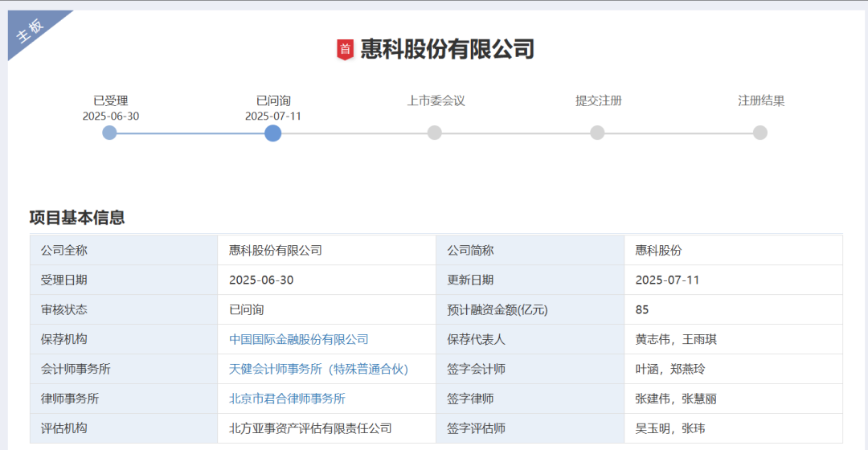Viewport: 868px width, 450px height.
Task: Click the 更新日期 label cell
Action: click(530, 280)
